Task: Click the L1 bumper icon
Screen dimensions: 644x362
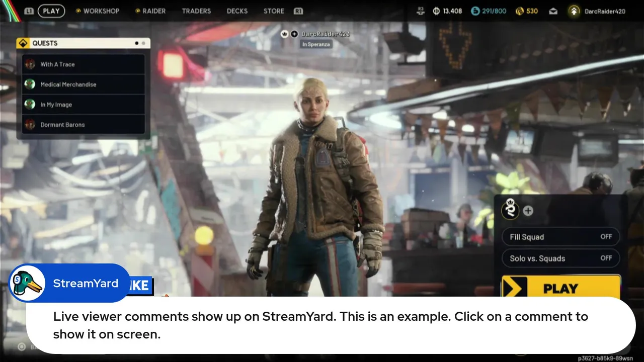Action: pos(29,11)
